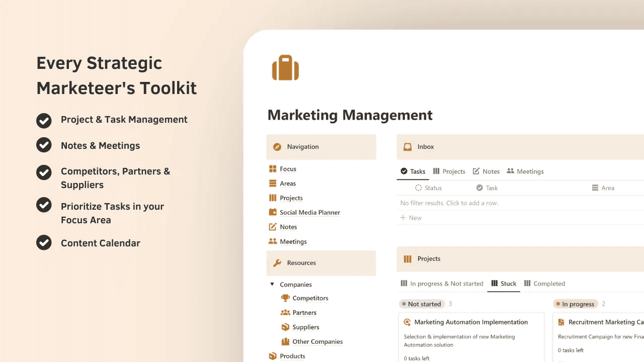The width and height of the screenshot is (644, 362).
Task: Open the Social Media Planner link
Action: pyautogui.click(x=310, y=213)
